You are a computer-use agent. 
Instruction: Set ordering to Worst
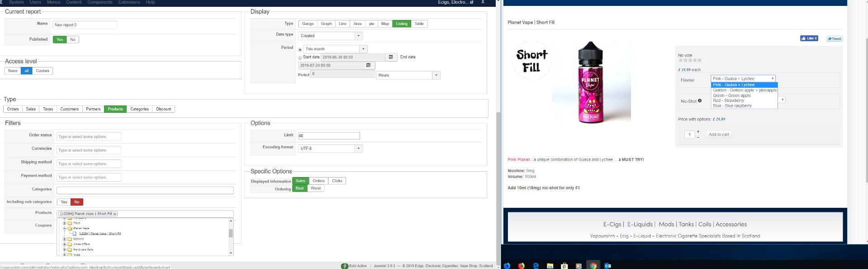point(316,188)
